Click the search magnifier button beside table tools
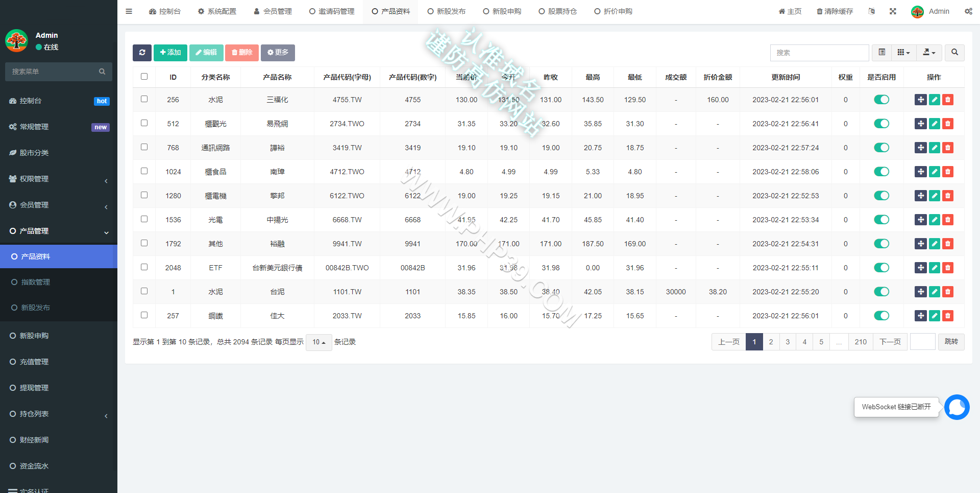Image resolution: width=980 pixels, height=493 pixels. (x=954, y=53)
